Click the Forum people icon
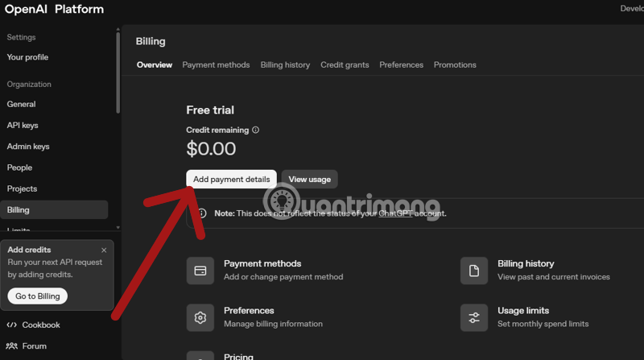 click(12, 346)
